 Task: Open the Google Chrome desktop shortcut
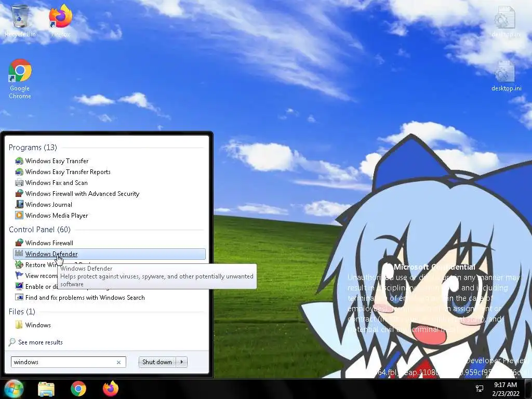(x=20, y=79)
